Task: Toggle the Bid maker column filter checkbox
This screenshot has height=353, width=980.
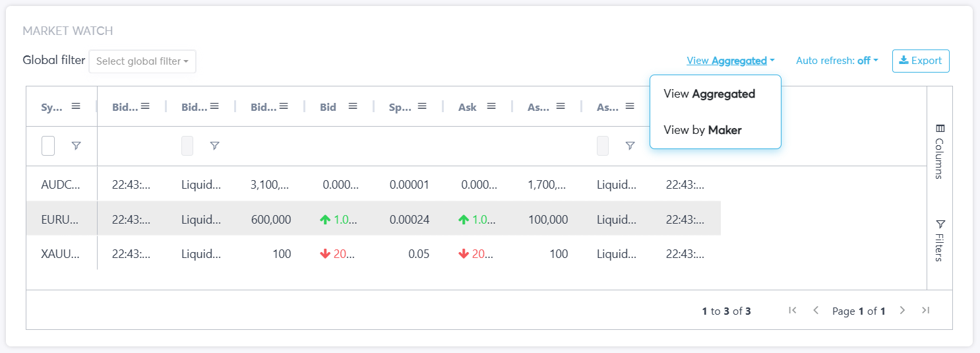Action: (x=187, y=146)
